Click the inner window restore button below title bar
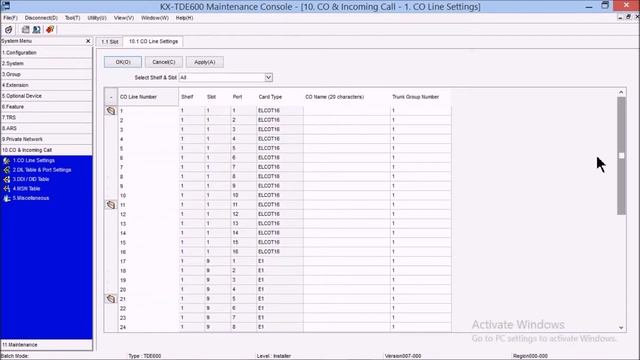 pyautogui.click(x=629, y=17)
